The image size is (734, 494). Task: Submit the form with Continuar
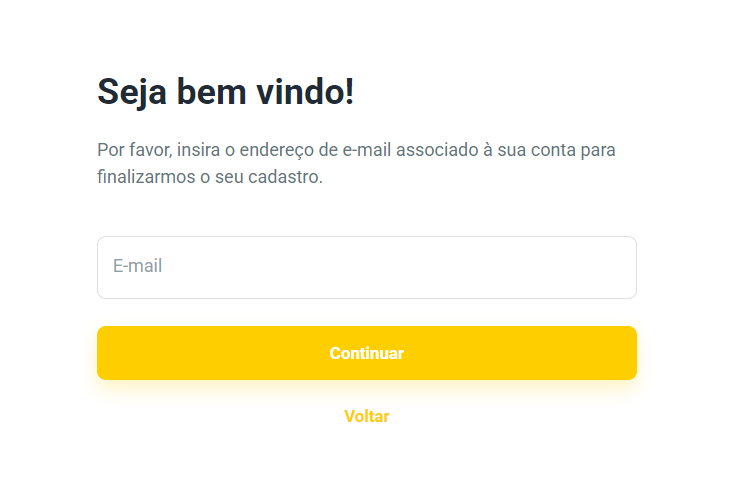[366, 353]
